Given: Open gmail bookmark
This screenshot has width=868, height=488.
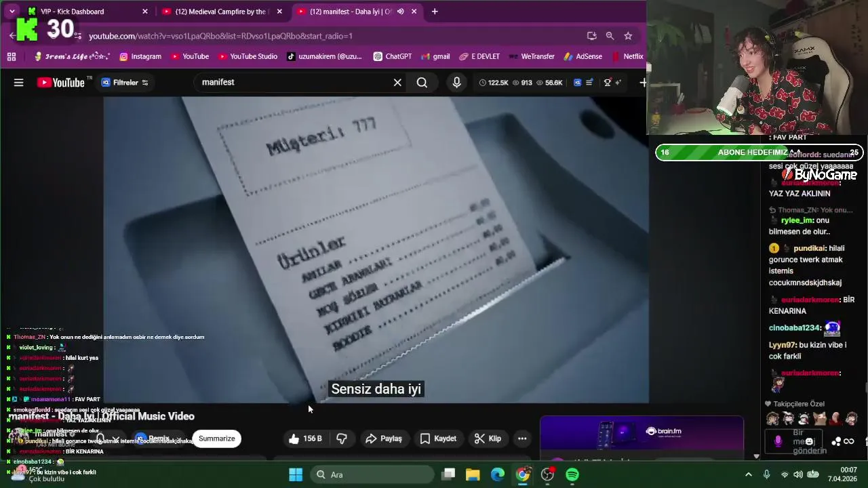Looking at the screenshot, I should point(435,56).
